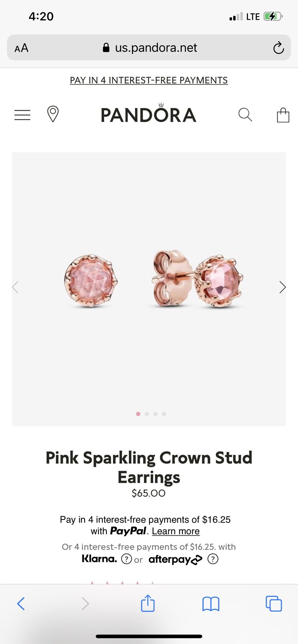Show next product image arrow
298x644 pixels.
click(x=282, y=287)
